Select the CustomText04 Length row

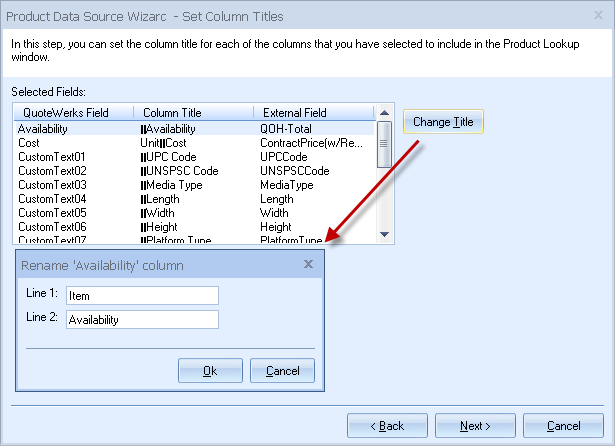click(x=195, y=199)
